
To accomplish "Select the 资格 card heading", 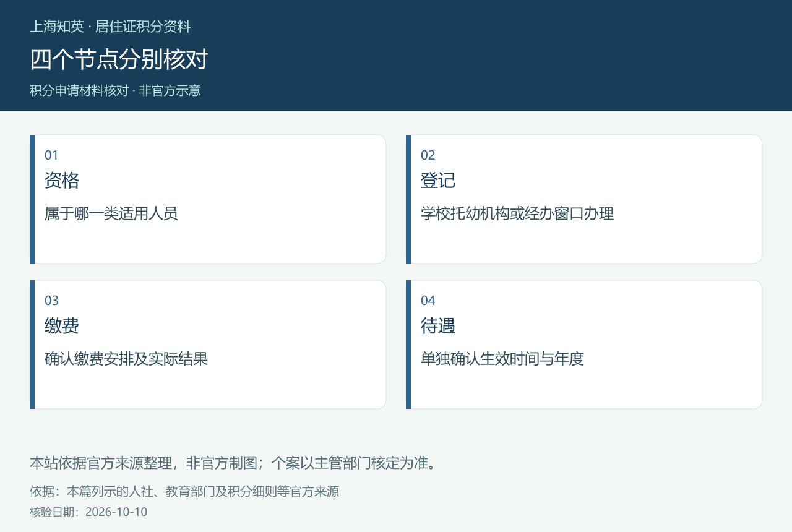I will coord(62,181).
